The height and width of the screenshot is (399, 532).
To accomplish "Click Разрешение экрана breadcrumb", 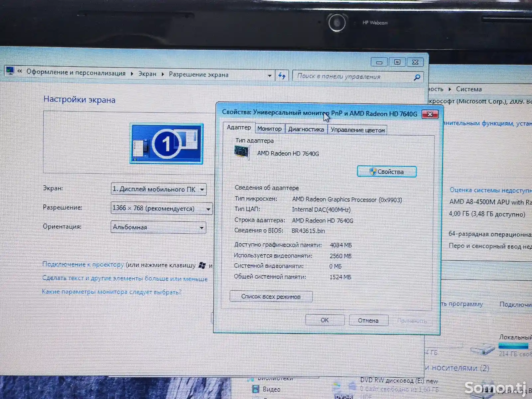I will tap(199, 74).
